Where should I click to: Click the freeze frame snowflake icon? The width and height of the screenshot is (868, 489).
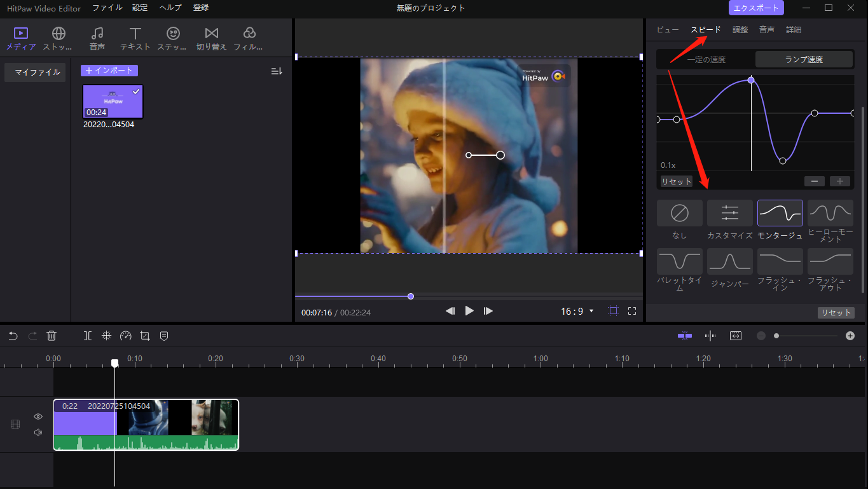coord(106,336)
